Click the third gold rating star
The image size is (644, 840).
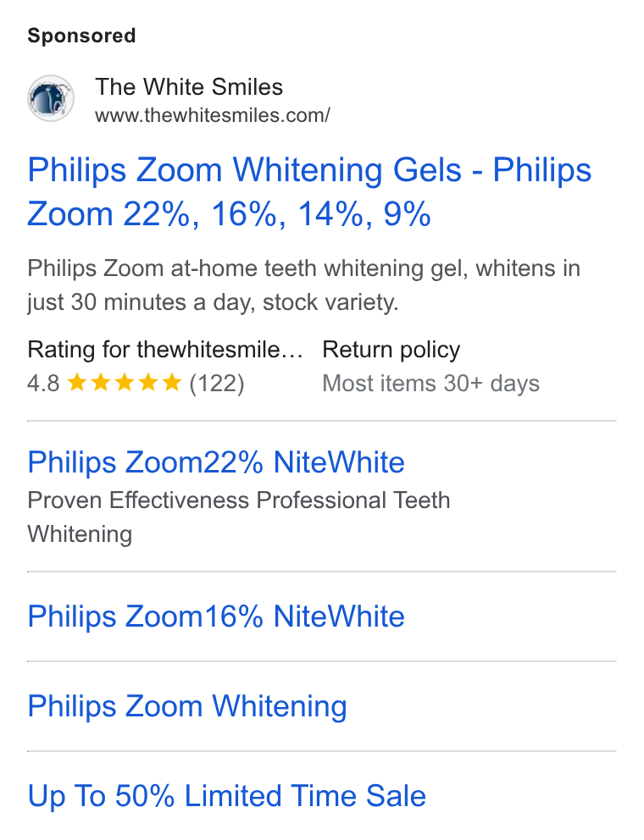click(x=125, y=383)
